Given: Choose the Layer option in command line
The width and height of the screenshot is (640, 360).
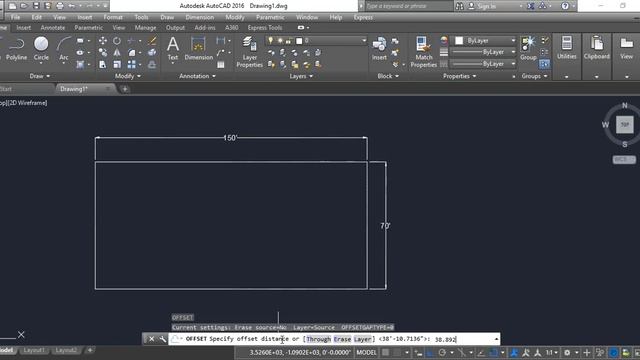Looking at the screenshot, I should tap(362, 339).
